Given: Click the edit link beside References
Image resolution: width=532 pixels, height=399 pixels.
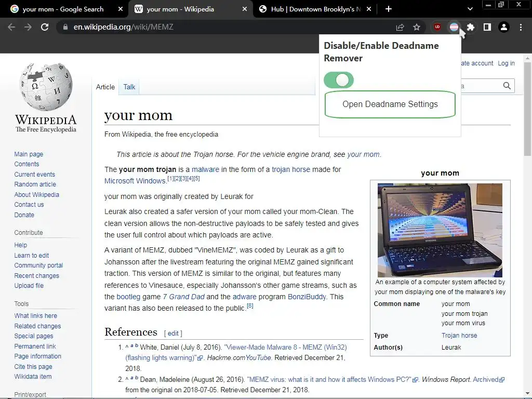Looking at the screenshot, I should tap(172, 333).
